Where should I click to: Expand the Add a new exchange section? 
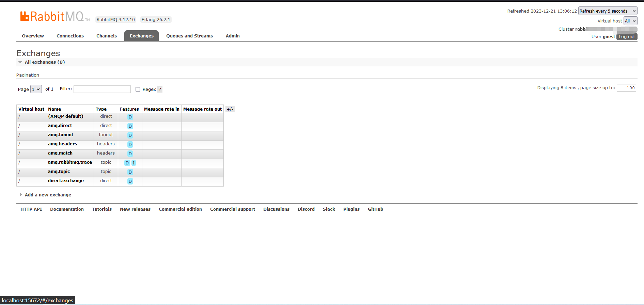(48, 195)
